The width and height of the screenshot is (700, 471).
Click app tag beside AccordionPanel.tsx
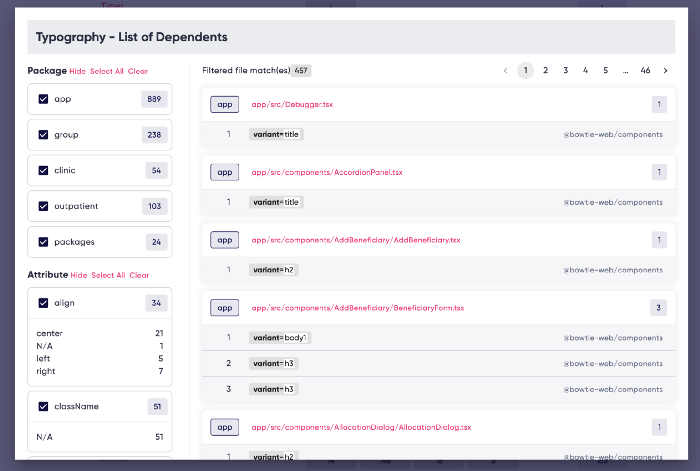[225, 172]
